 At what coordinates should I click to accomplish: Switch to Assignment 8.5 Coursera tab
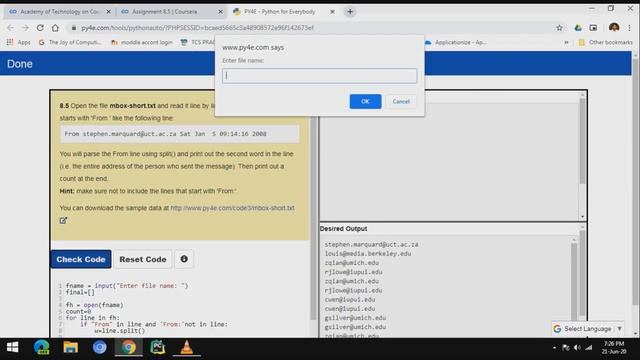(x=171, y=12)
